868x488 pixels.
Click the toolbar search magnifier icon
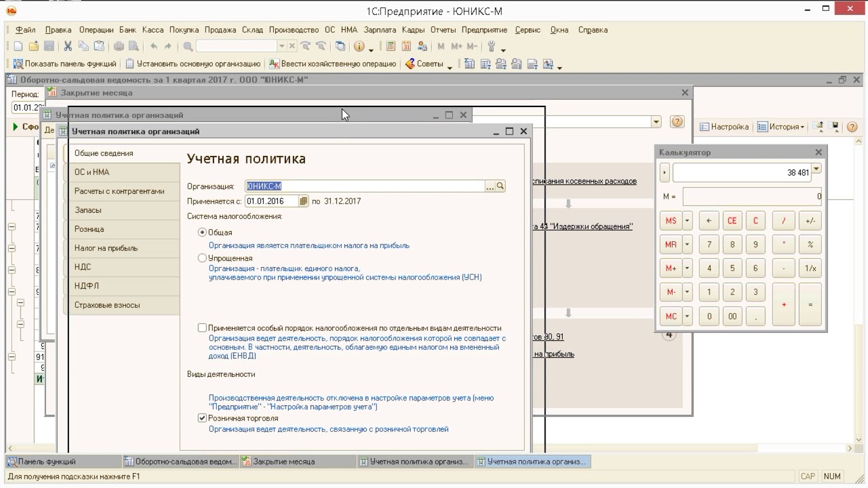[x=188, y=46]
